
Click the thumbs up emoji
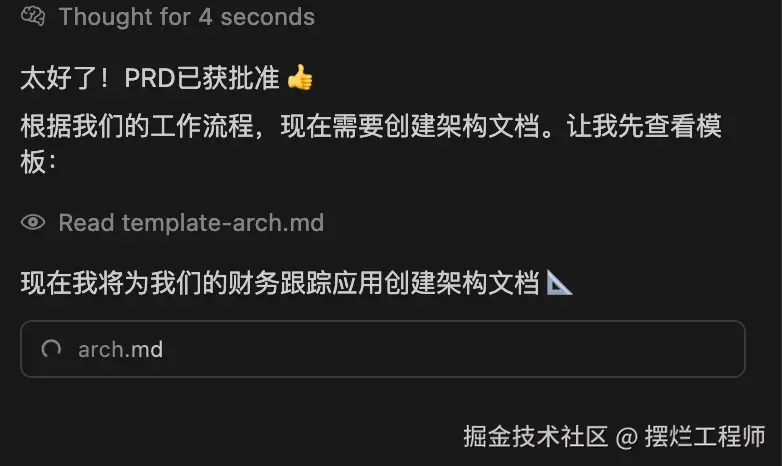coord(300,77)
